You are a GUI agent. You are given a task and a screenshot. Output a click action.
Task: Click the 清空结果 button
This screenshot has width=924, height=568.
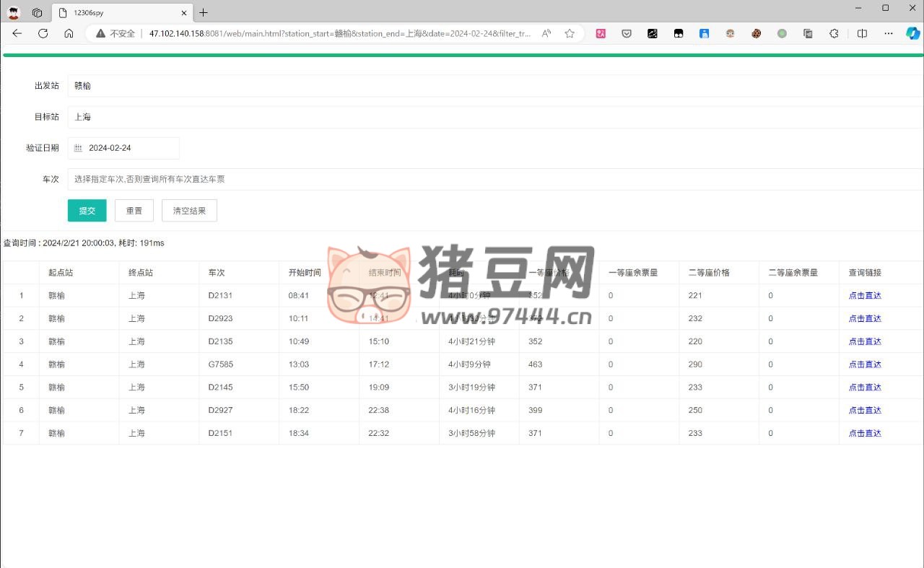189,211
